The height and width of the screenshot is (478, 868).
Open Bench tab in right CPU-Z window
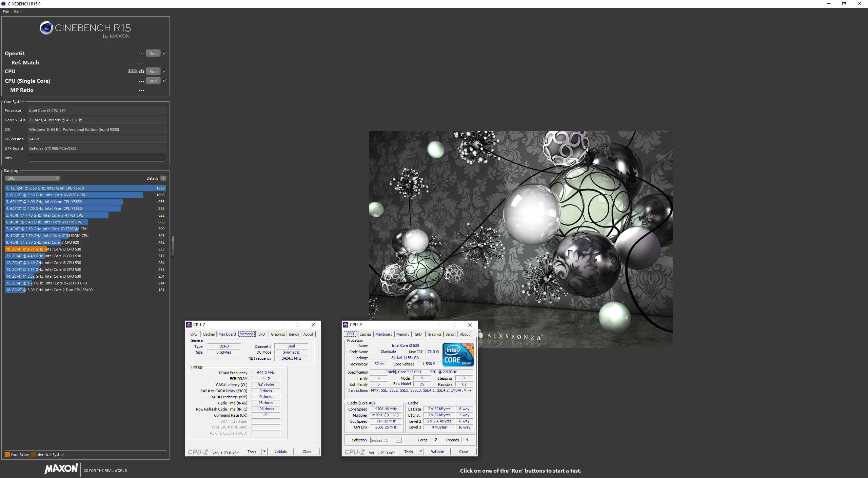[x=451, y=334]
